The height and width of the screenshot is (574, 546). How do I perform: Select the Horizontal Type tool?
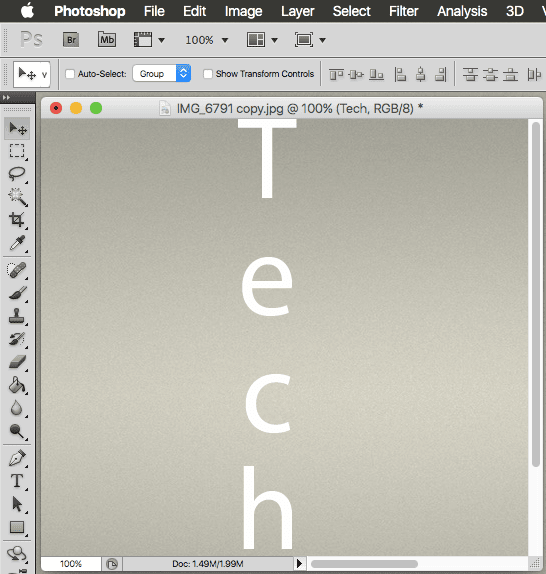[x=17, y=481]
